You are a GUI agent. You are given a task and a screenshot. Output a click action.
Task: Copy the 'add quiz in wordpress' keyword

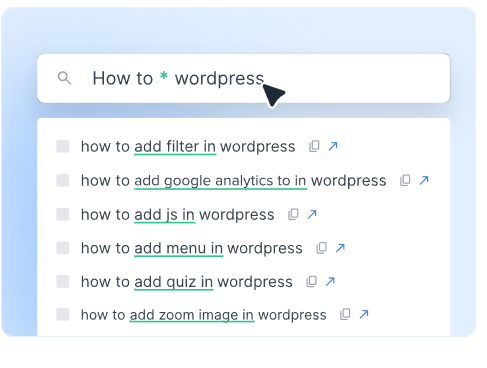(x=312, y=282)
